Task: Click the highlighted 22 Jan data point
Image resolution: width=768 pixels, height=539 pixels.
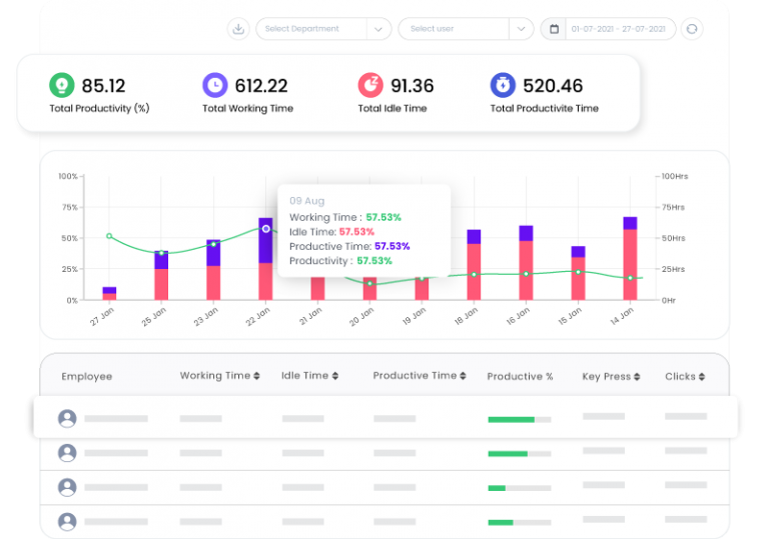Action: coord(266,229)
